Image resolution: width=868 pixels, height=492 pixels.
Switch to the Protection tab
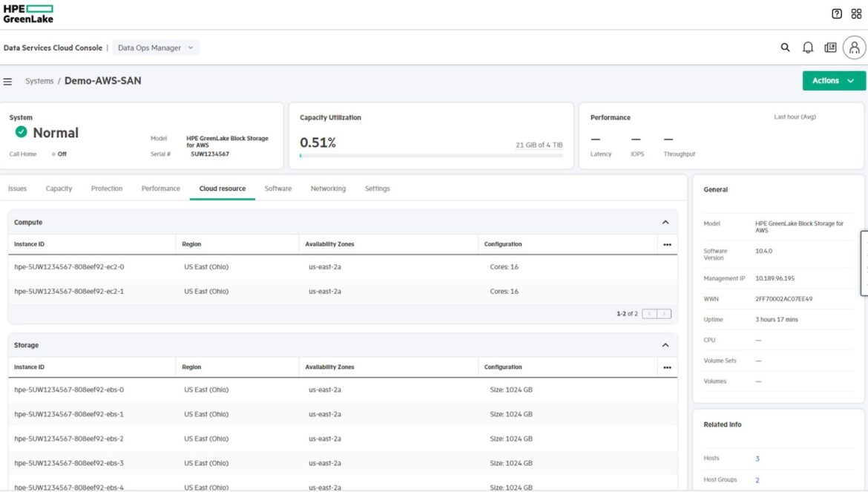(x=107, y=188)
